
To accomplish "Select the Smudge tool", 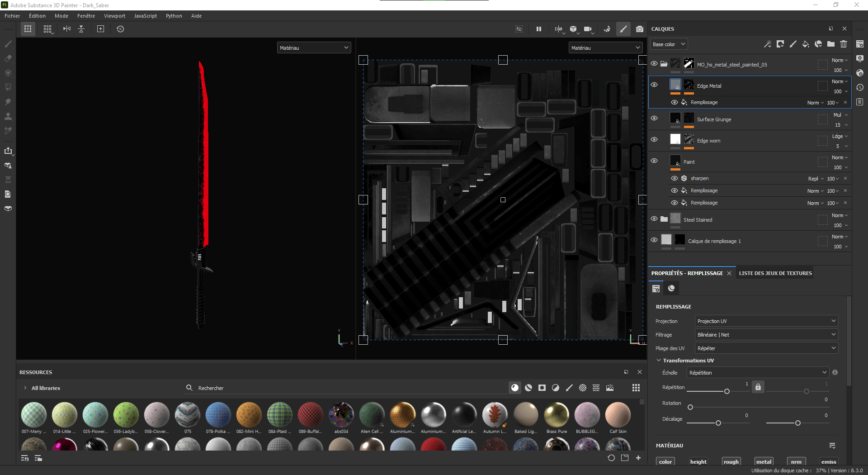I will coord(8,102).
